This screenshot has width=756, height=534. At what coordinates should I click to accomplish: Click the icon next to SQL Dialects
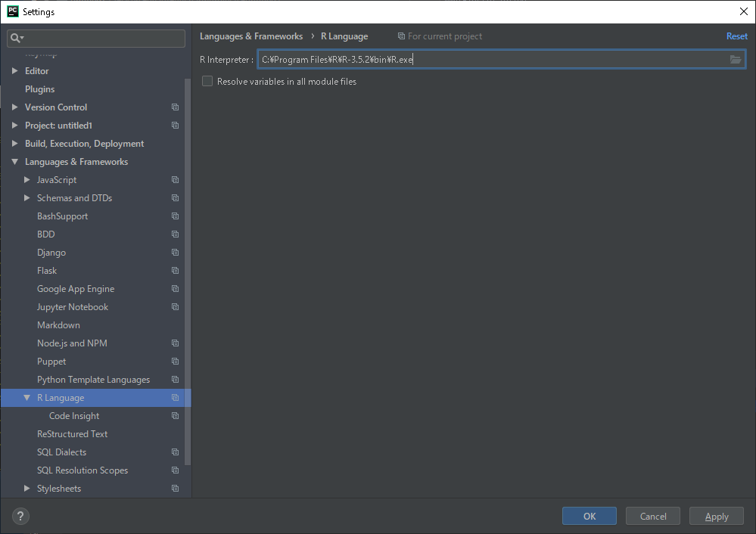pos(175,452)
